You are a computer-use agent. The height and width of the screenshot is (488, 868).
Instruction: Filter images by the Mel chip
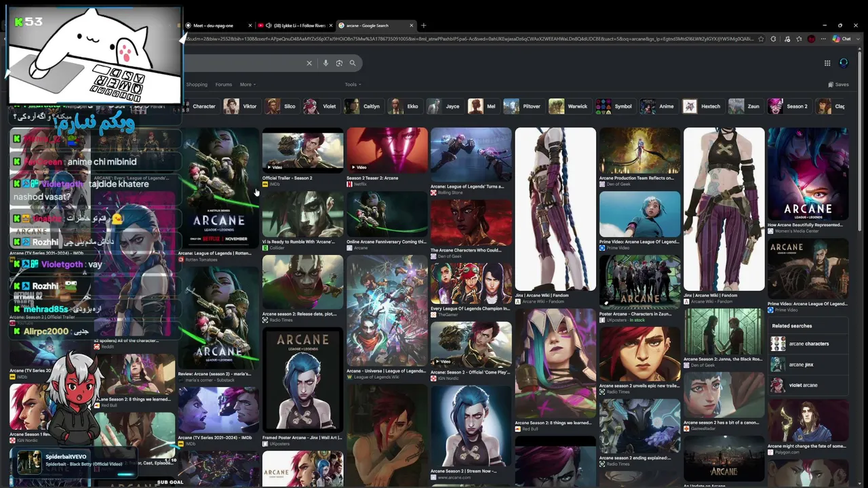click(484, 106)
